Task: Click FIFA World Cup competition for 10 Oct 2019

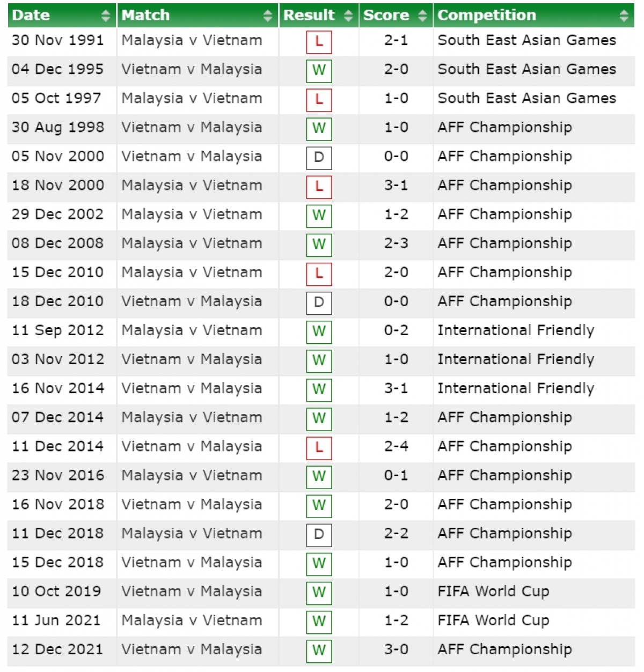Action: pyautogui.click(x=493, y=592)
